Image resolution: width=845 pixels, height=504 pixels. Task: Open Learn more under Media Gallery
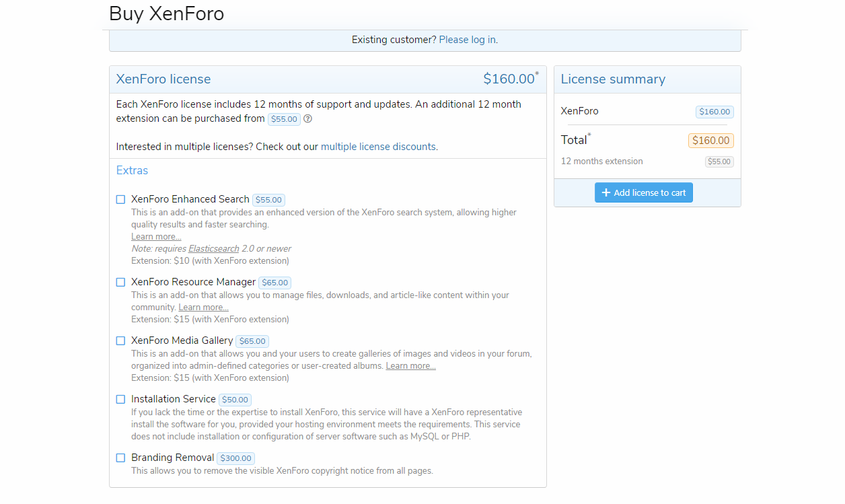[410, 366]
